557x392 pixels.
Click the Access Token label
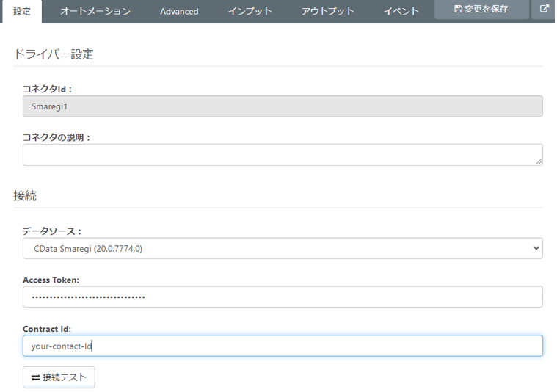pos(51,280)
